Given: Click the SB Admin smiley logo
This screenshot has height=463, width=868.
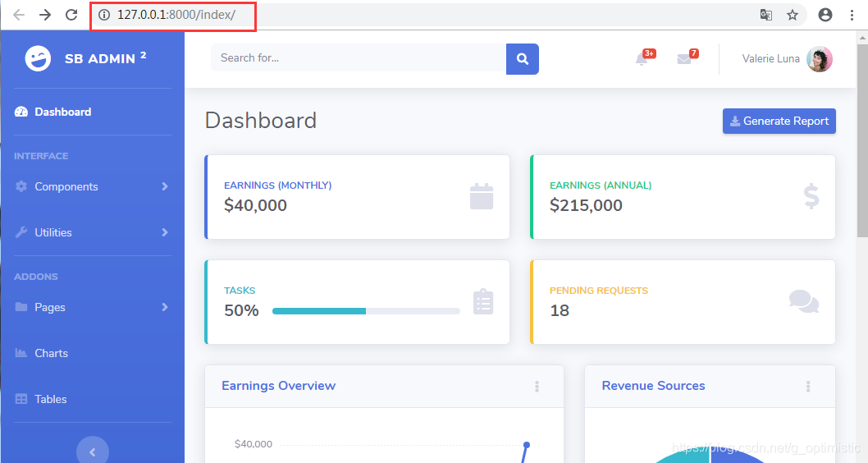Looking at the screenshot, I should pyautogui.click(x=39, y=58).
